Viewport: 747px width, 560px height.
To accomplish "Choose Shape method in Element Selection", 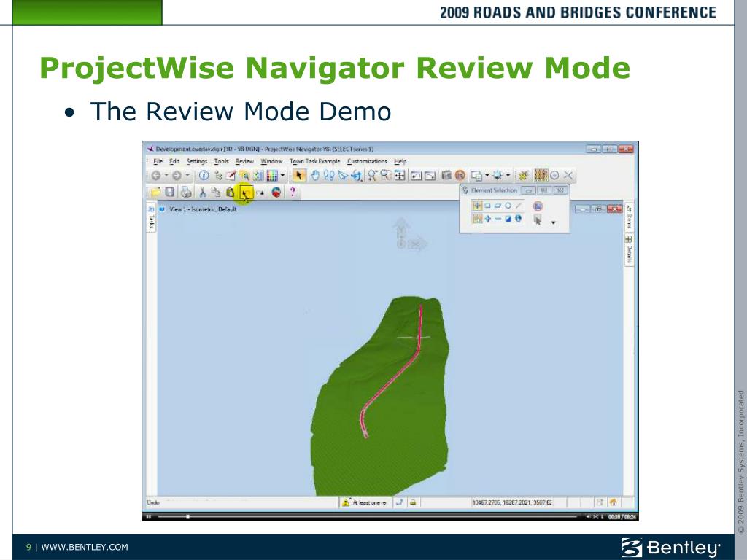I will coord(498,206).
